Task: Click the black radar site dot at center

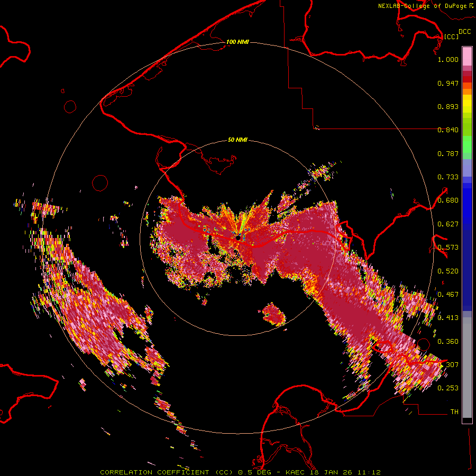Action: pyautogui.click(x=238, y=237)
